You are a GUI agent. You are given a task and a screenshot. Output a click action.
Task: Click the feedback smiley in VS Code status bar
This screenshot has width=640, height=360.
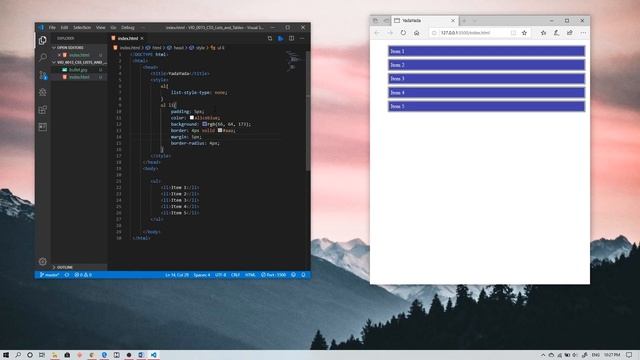pyautogui.click(x=293, y=275)
